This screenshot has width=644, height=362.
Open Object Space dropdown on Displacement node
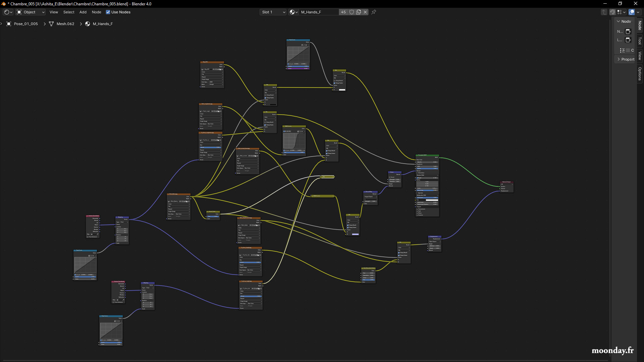435,241
